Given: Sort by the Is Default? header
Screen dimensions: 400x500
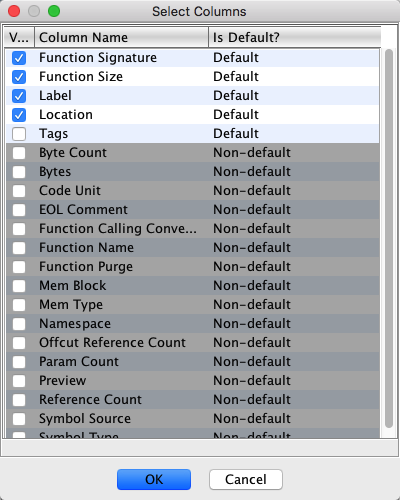Looking at the screenshot, I should tap(295, 37).
